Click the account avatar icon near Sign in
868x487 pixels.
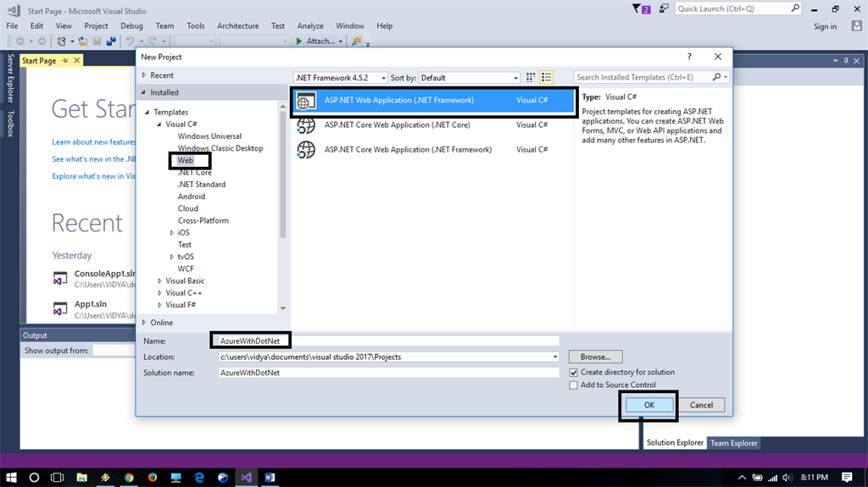coord(857,26)
